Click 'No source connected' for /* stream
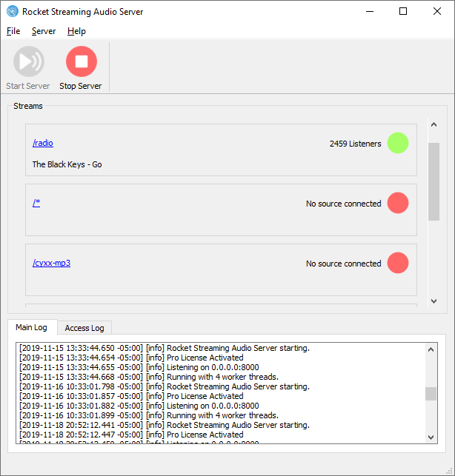Image resolution: width=455 pixels, height=476 pixels. [343, 204]
